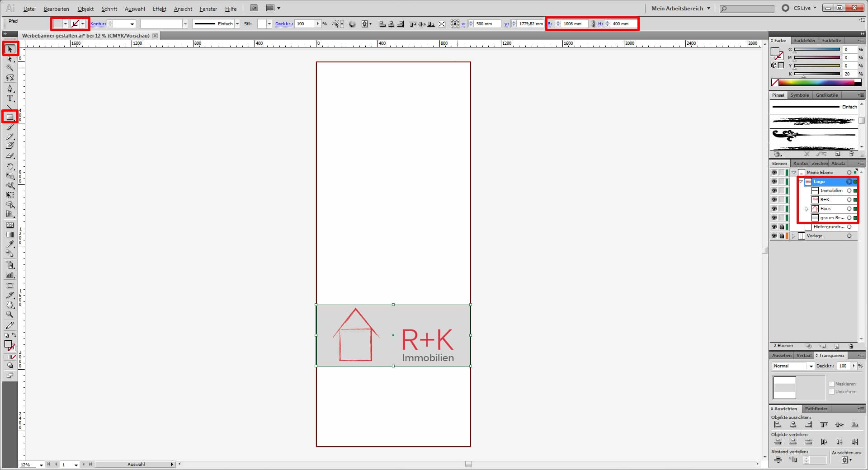Viewport: 868px width, 470px height.
Task: Click the Kontur link in control bar
Action: tap(98, 24)
